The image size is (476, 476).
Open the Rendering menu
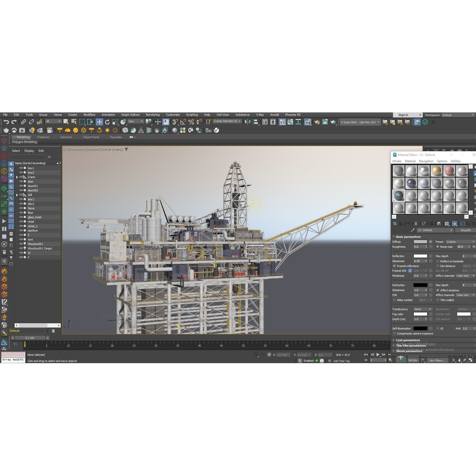pyautogui.click(x=152, y=115)
